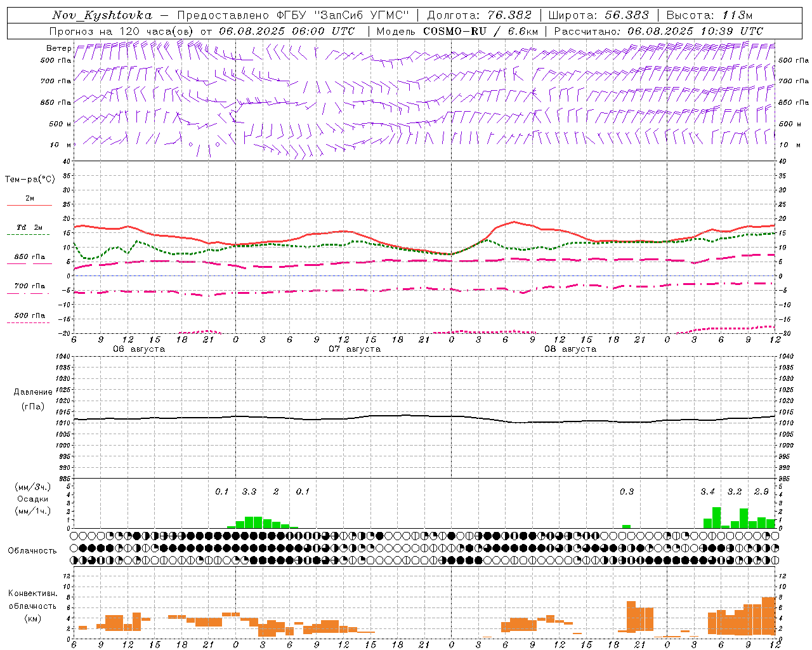The image size is (812, 650).
Task: Click the date label 06 августа
Action: [139, 349]
